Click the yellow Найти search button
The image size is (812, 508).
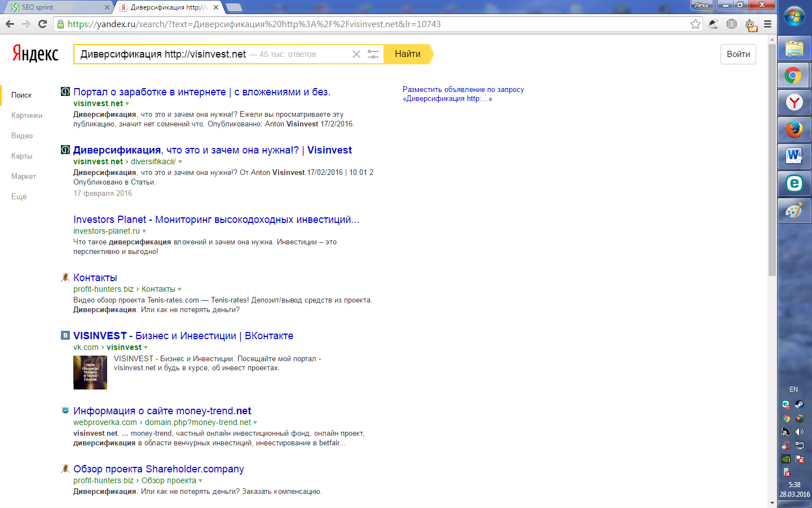click(x=408, y=54)
